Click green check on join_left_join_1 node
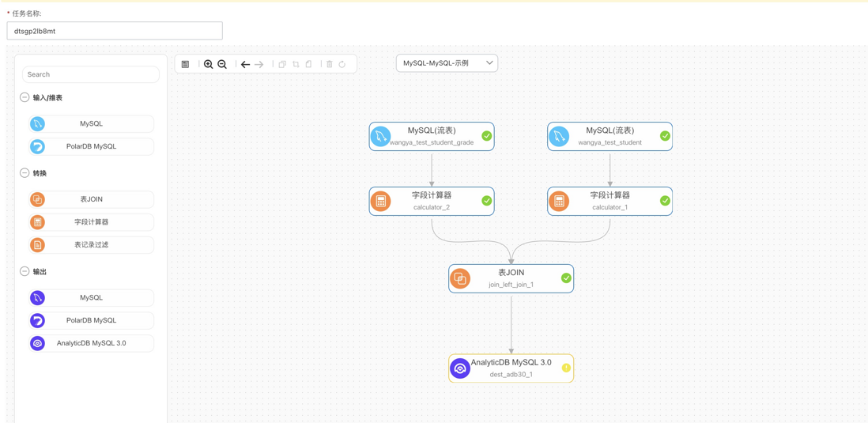868x423 pixels. 566,278
